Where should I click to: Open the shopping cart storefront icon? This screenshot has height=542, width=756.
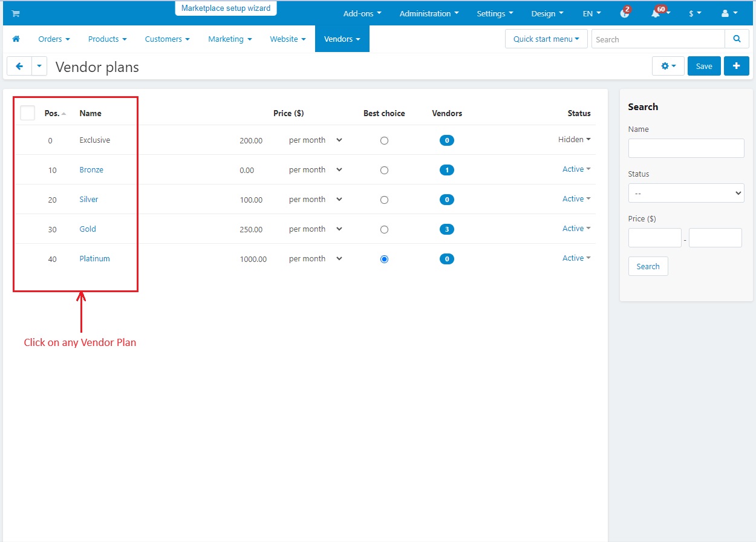click(x=16, y=13)
